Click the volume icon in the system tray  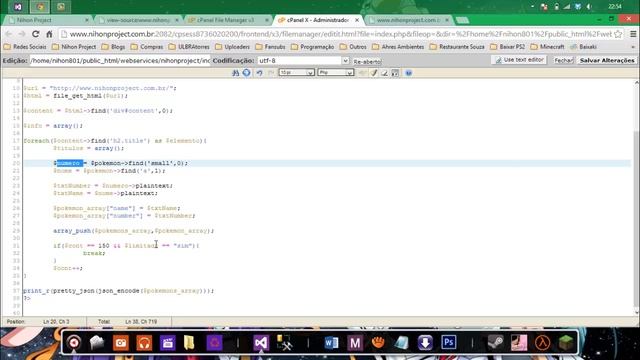(589, 7)
